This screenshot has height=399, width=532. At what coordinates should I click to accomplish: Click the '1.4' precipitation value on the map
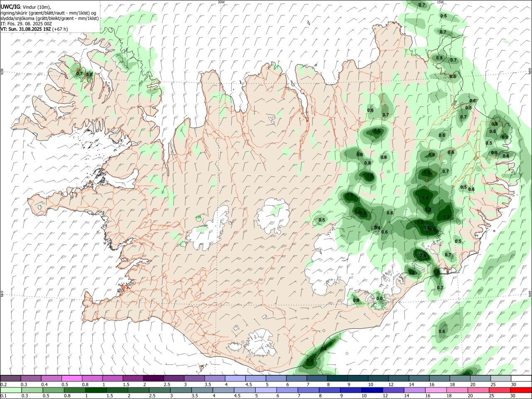[x=425, y=198]
